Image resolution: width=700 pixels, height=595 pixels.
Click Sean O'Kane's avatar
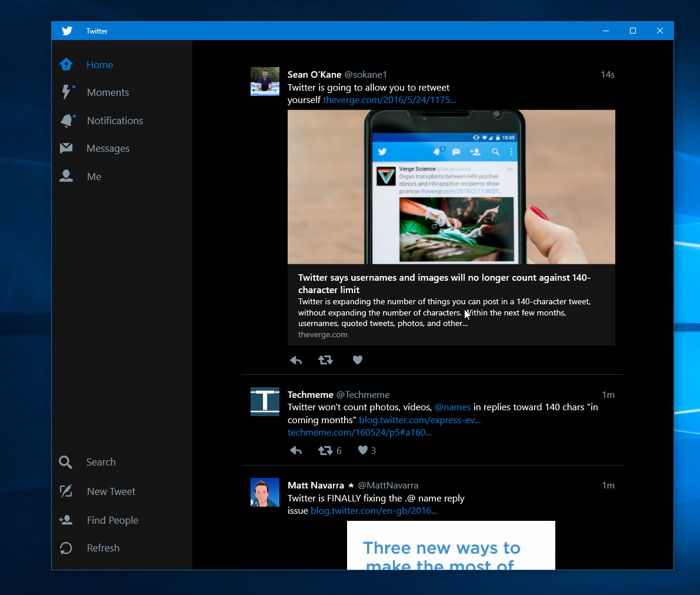click(265, 81)
